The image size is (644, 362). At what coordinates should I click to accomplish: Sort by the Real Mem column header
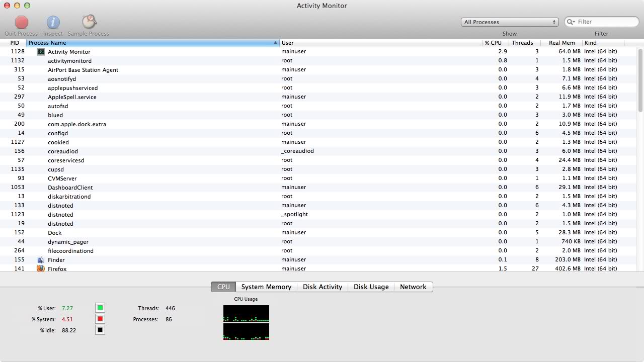click(x=561, y=43)
